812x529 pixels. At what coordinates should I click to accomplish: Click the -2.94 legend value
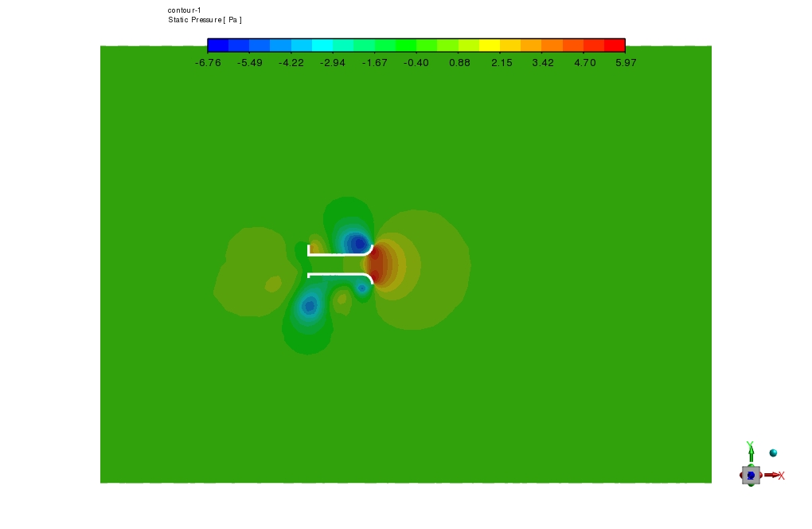click(333, 63)
